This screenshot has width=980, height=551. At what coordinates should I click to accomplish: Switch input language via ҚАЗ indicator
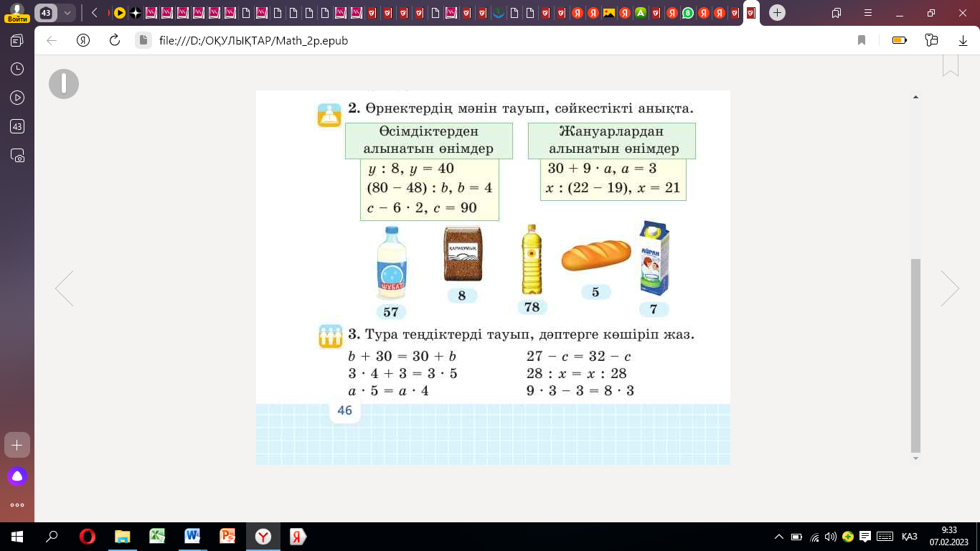[910, 537]
